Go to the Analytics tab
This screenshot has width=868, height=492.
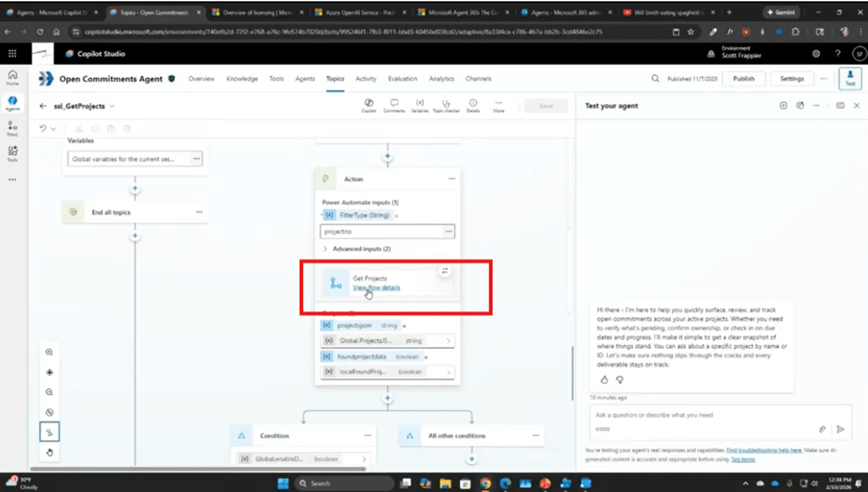441,79
